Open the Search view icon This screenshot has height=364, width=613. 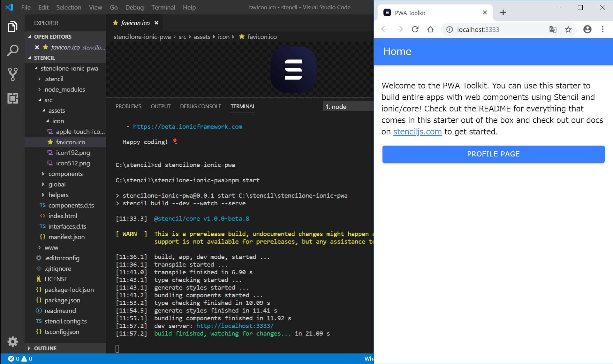(12, 50)
